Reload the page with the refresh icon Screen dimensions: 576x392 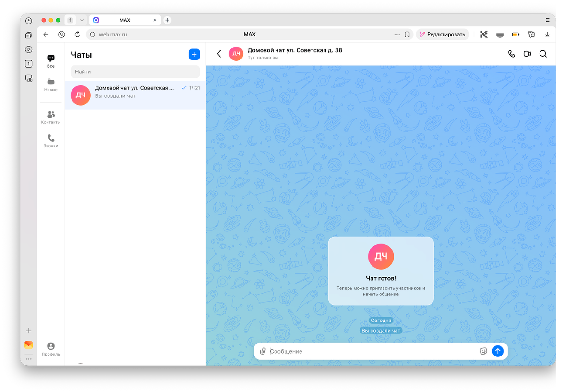(x=77, y=34)
